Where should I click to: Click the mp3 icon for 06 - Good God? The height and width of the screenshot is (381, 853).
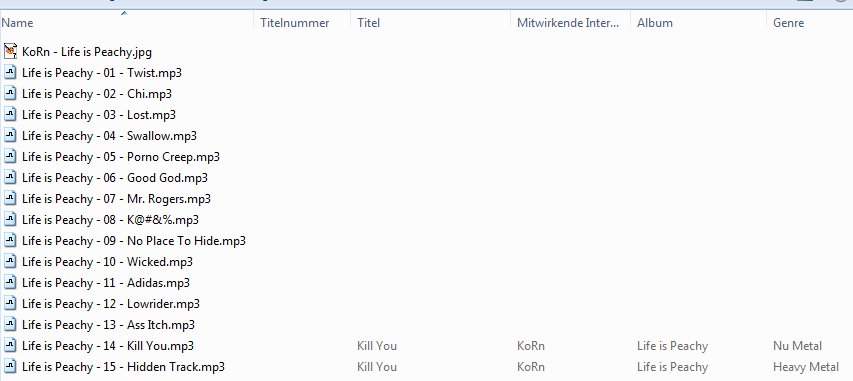point(10,177)
